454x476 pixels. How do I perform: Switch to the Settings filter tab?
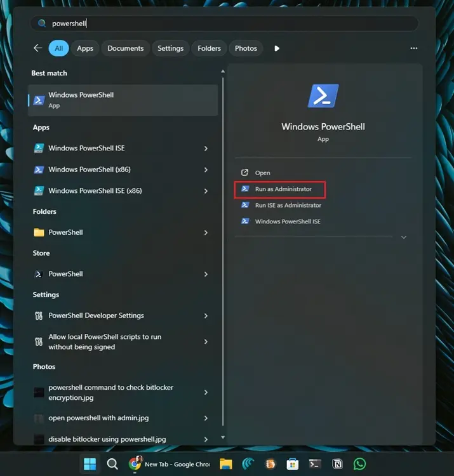[170, 48]
